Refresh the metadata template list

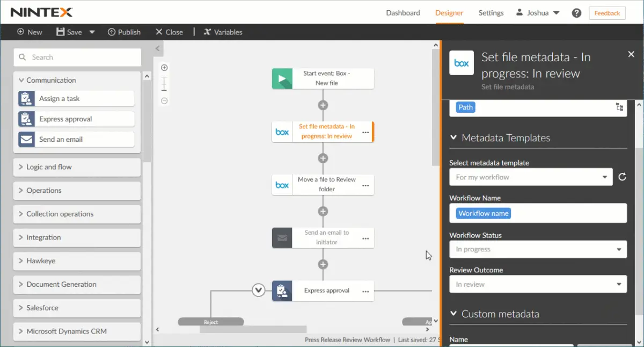coord(622,177)
